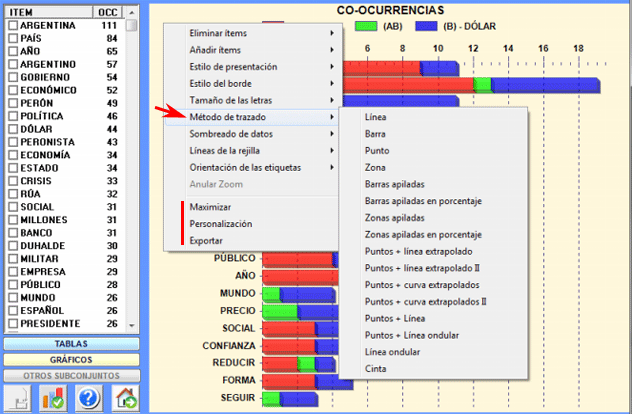The image size is (632, 414).
Task: Click the REDUCIR chart bar label
Action: (234, 363)
